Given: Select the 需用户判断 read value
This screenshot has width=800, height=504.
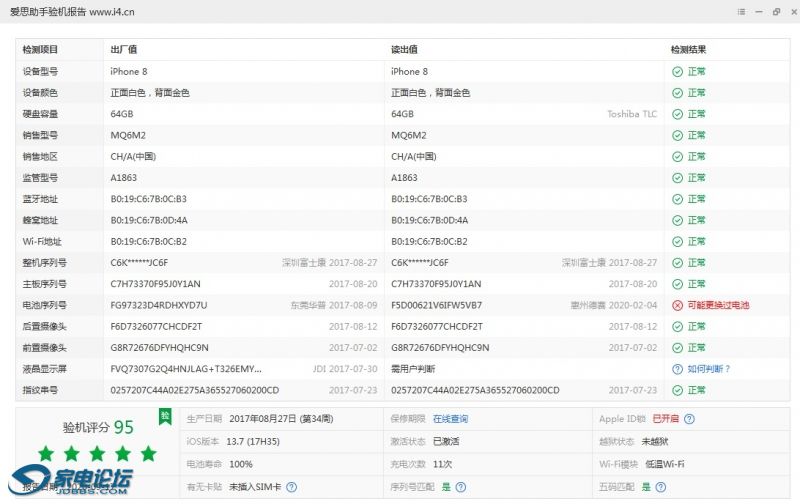Looking at the screenshot, I should tap(413, 369).
